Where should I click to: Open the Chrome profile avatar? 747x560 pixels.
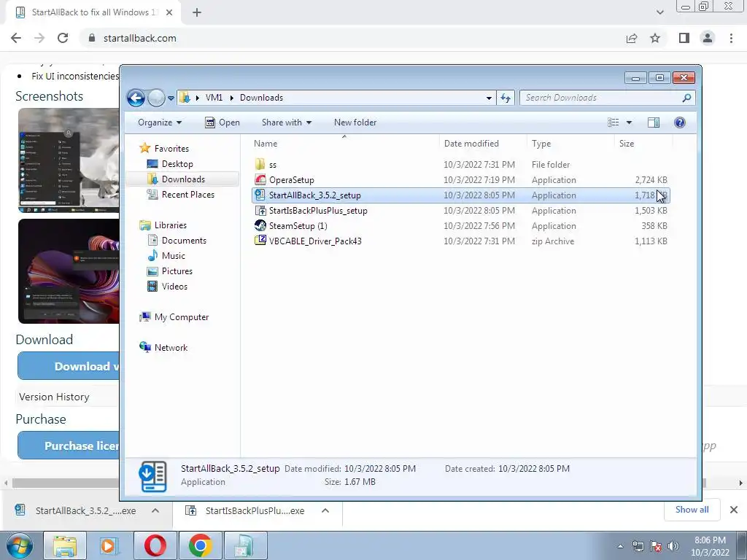pos(708,38)
